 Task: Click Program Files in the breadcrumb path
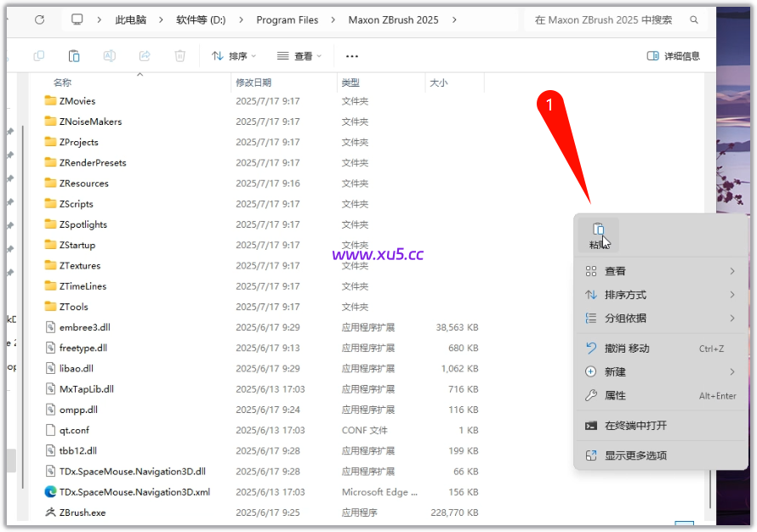286,19
